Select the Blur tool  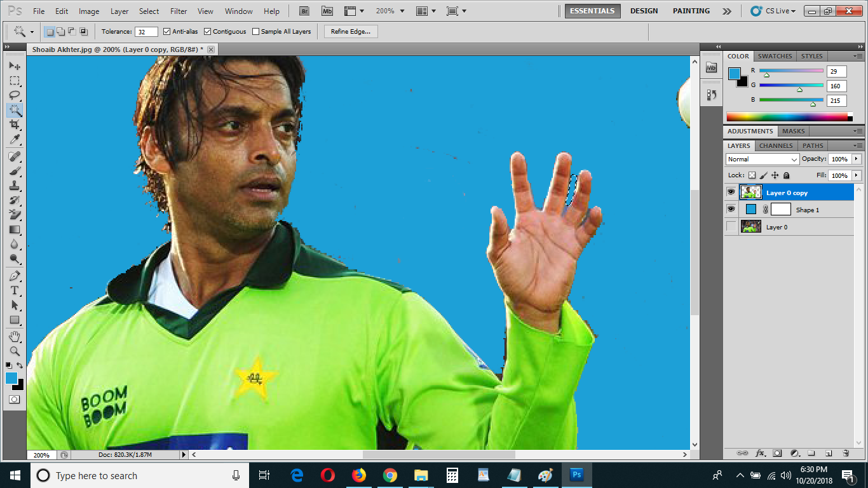[14, 244]
